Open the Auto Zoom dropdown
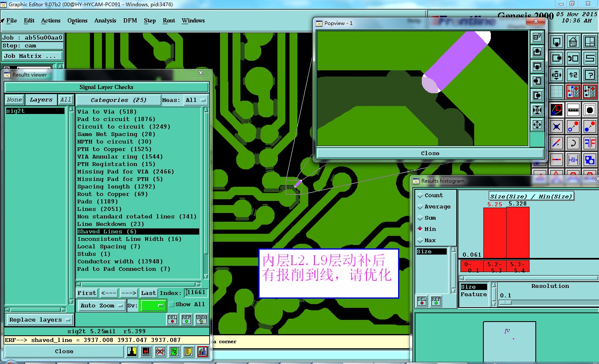The height and width of the screenshot is (364, 599). [x=102, y=306]
